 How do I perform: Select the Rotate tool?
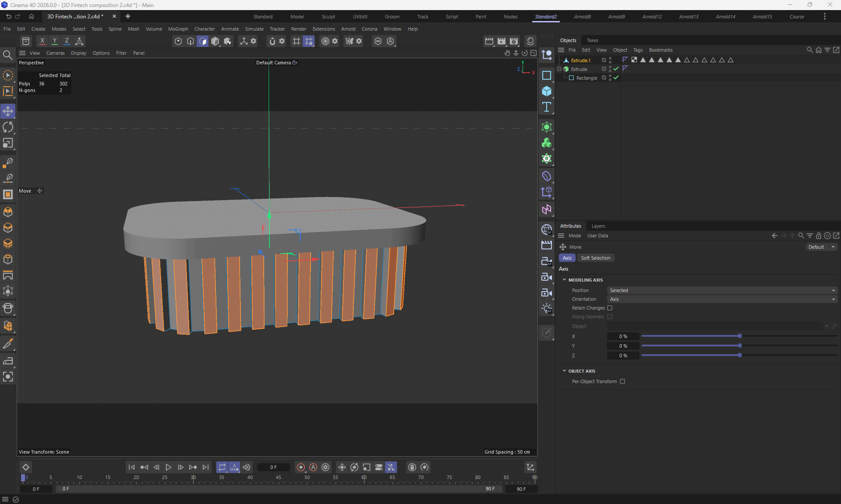coord(8,127)
